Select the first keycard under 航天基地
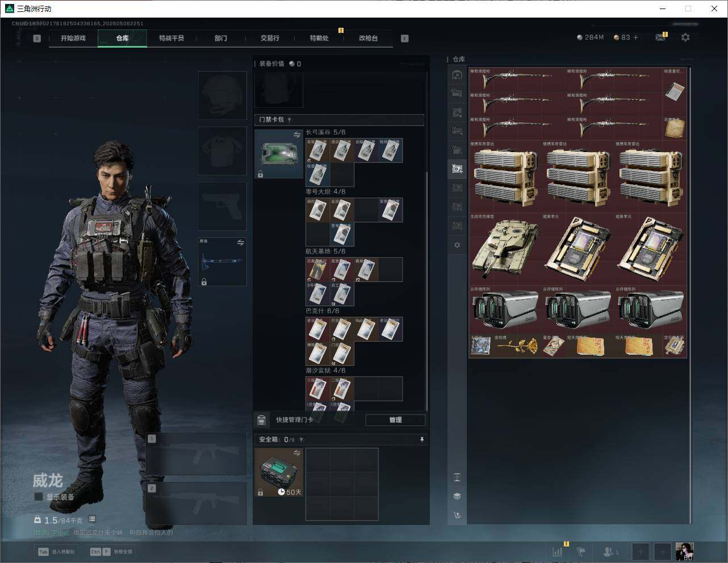Viewport: 728px width, 563px height. [318, 270]
